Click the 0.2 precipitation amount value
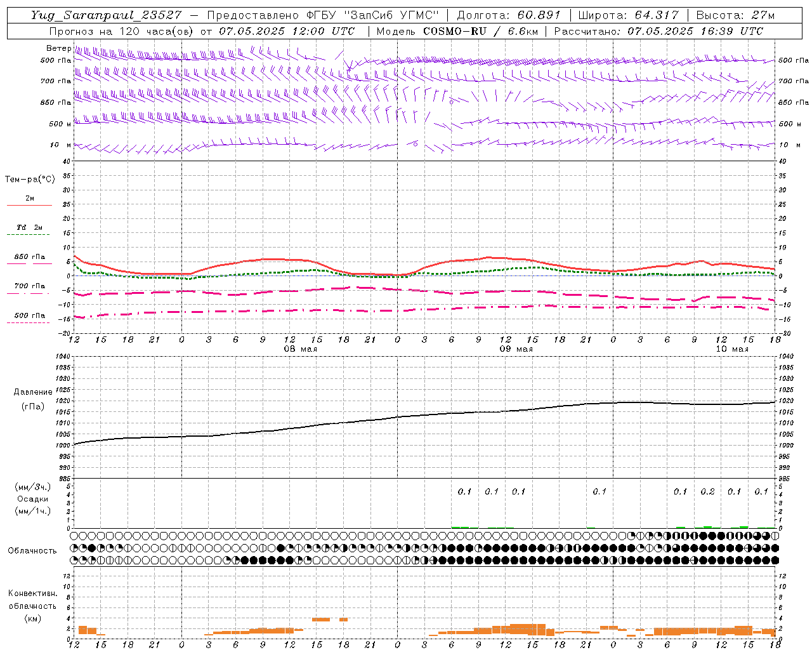 click(x=707, y=491)
